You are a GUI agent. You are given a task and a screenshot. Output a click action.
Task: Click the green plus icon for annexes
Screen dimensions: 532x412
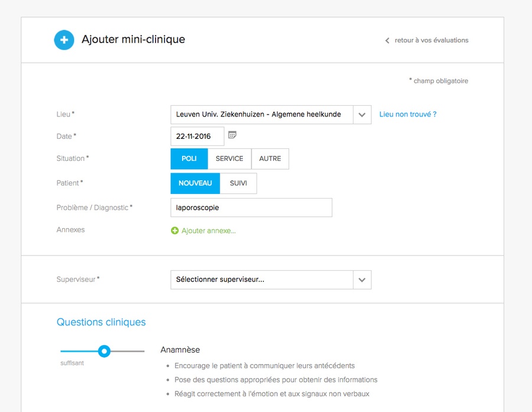coord(175,231)
